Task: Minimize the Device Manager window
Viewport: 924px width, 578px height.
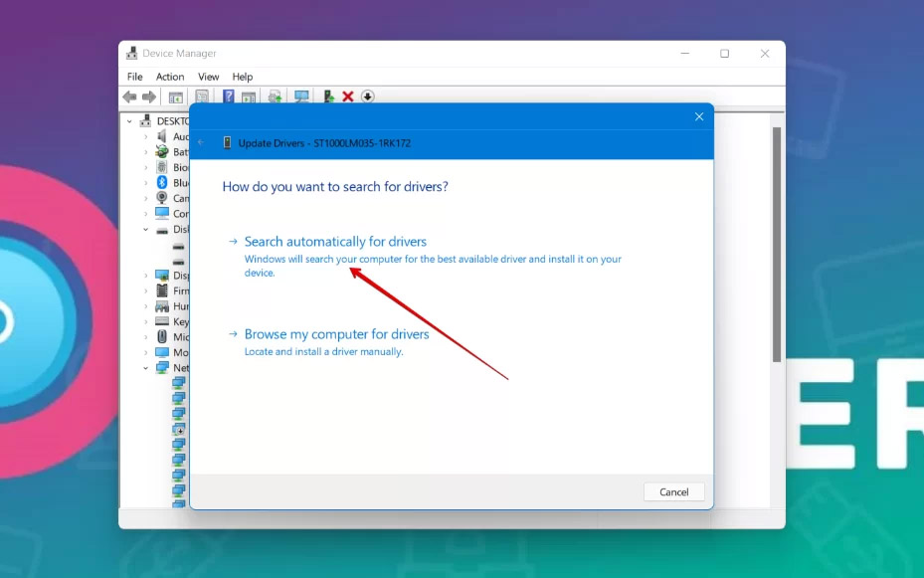Action: pos(684,54)
